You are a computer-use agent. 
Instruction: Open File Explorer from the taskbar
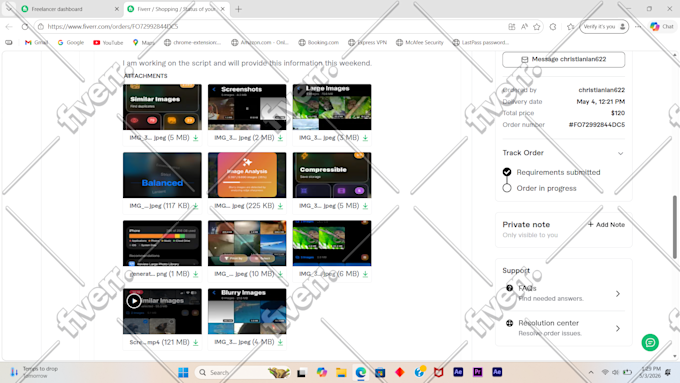(x=341, y=372)
